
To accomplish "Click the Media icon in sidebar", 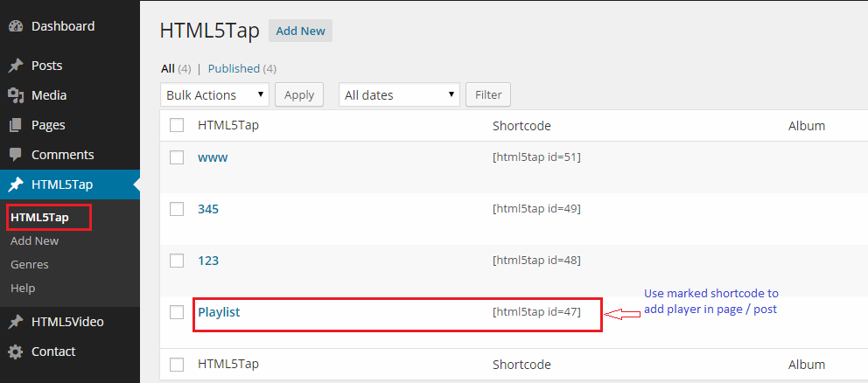I will click(16, 96).
